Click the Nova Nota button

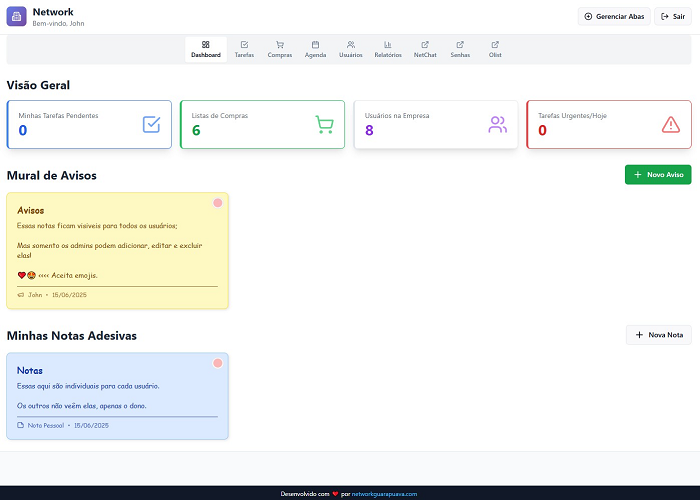tap(658, 335)
